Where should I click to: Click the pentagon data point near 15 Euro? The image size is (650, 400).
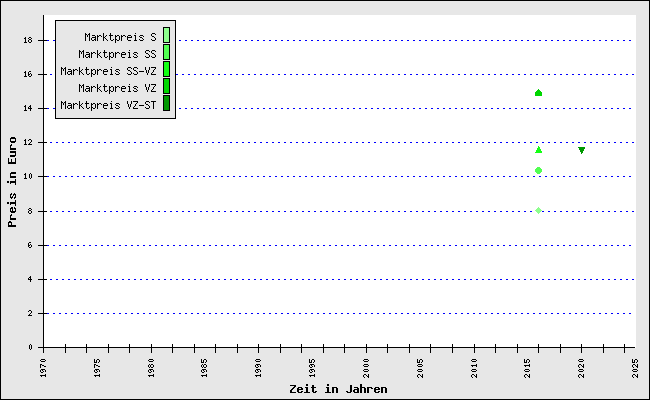click(538, 93)
